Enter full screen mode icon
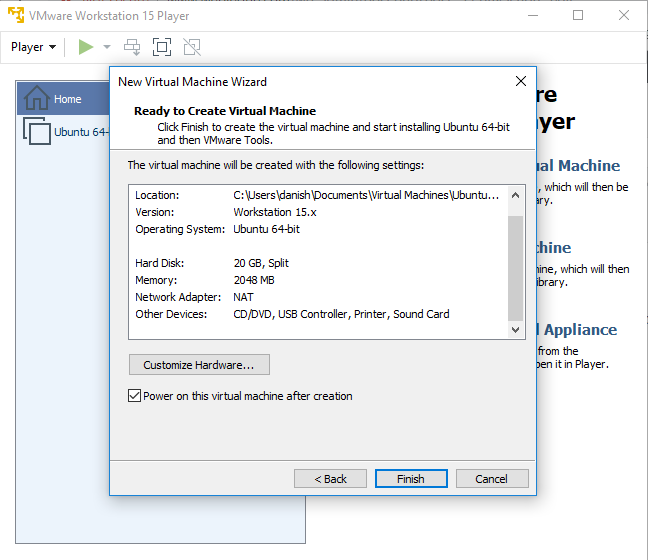The width and height of the screenshot is (648, 560). pos(162,47)
